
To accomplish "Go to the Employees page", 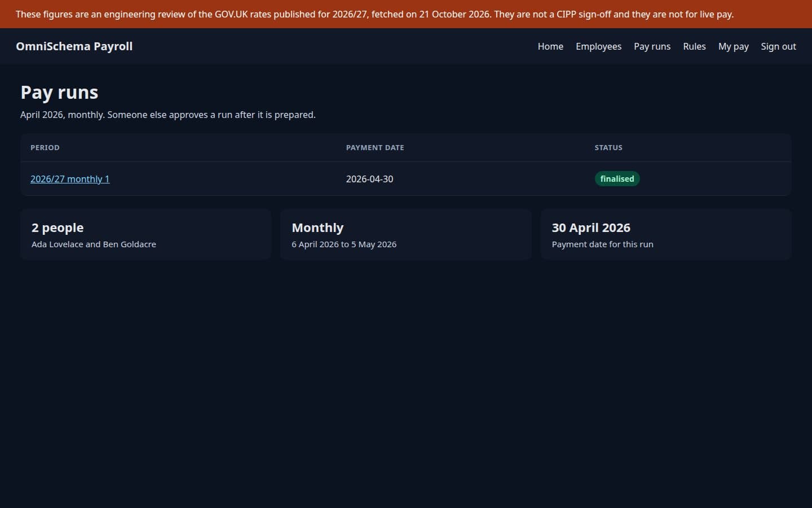I will coord(598,46).
